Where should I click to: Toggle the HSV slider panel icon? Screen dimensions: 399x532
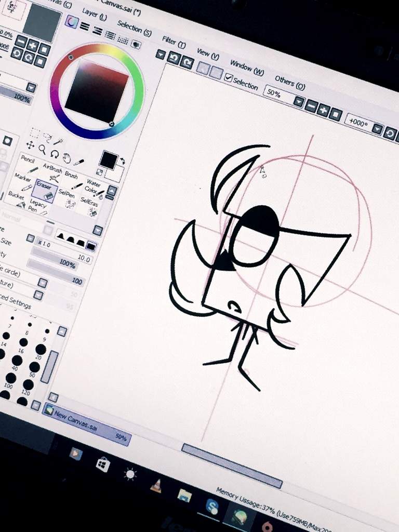pyautogui.click(x=98, y=31)
